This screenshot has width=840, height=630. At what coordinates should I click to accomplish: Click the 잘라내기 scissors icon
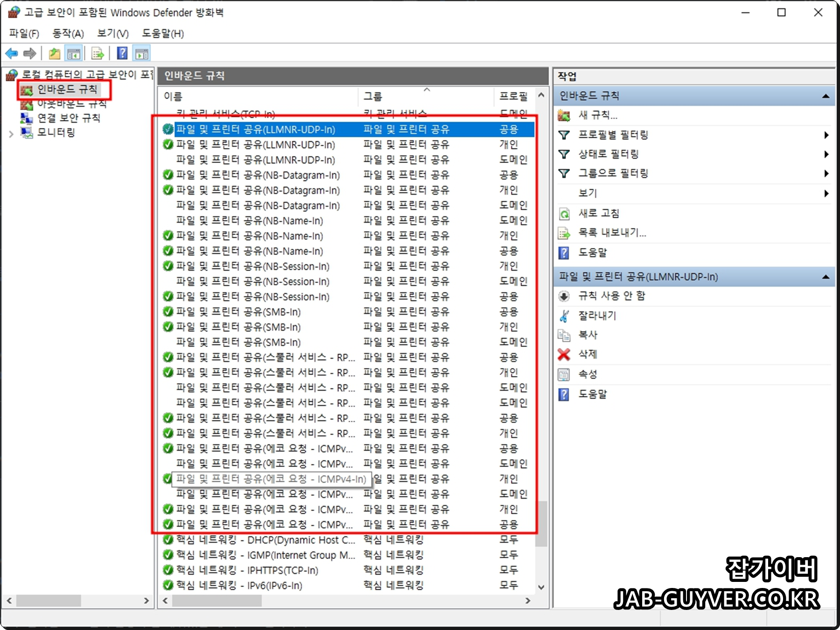564,315
